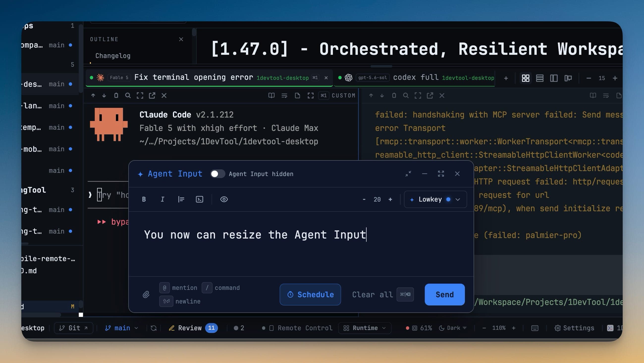The image size is (644, 363).
Task: Toggle line wrap icon in Claude Code pane toolbar
Action: [x=284, y=95]
